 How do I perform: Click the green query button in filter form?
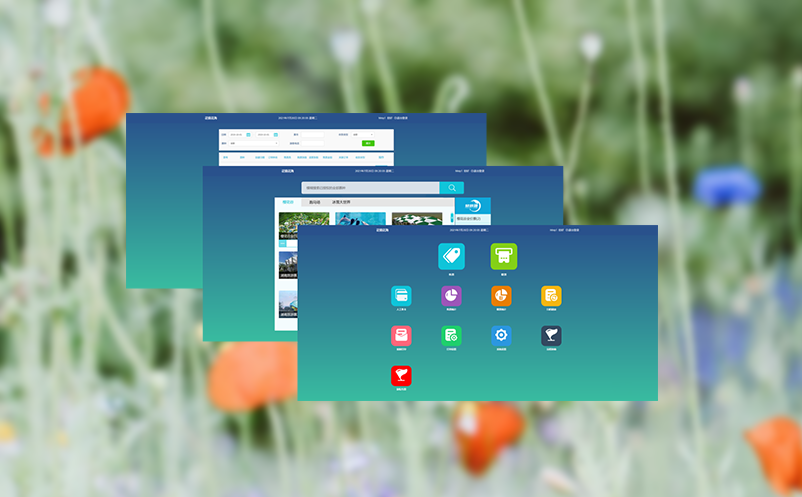coord(368,143)
